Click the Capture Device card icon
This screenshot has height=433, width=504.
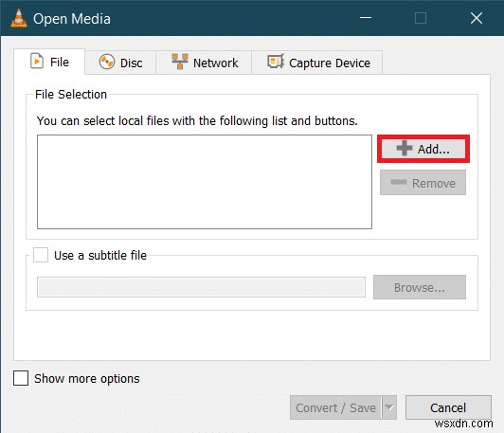276,61
